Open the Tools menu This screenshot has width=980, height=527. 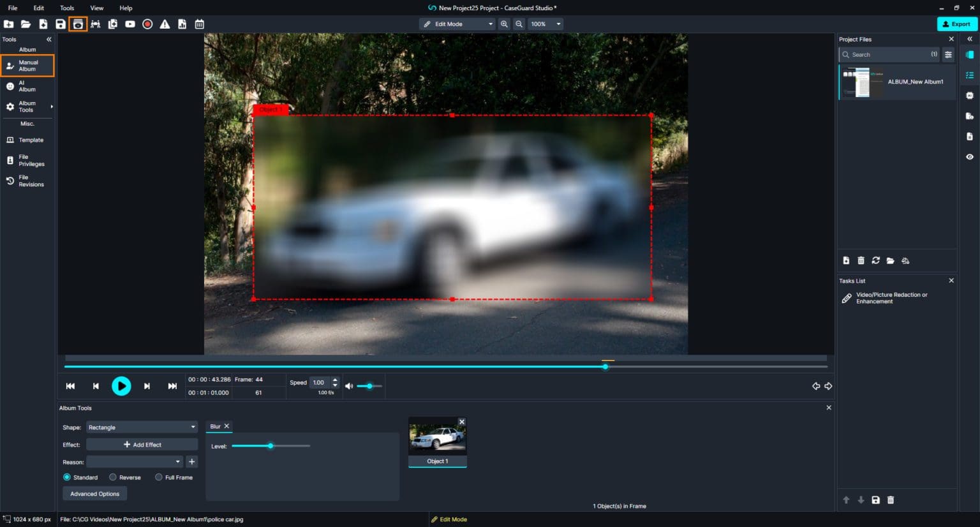click(x=66, y=8)
